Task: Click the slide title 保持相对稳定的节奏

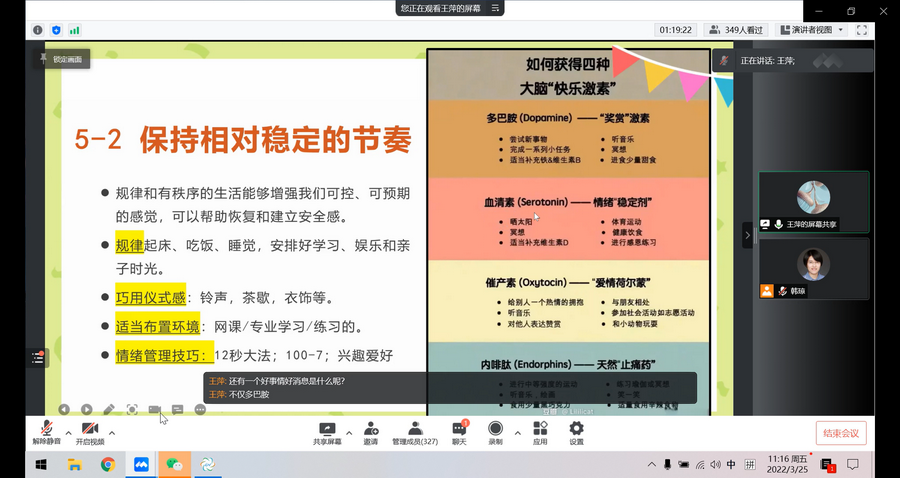Action: [x=276, y=139]
